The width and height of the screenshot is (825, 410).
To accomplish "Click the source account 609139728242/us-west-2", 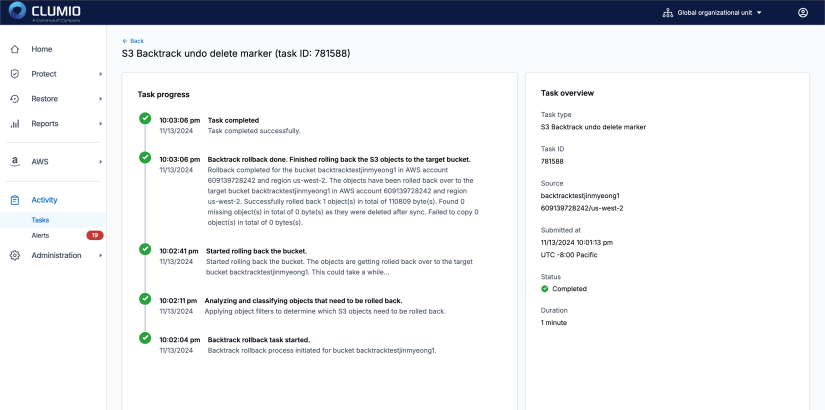I will coord(582,208).
